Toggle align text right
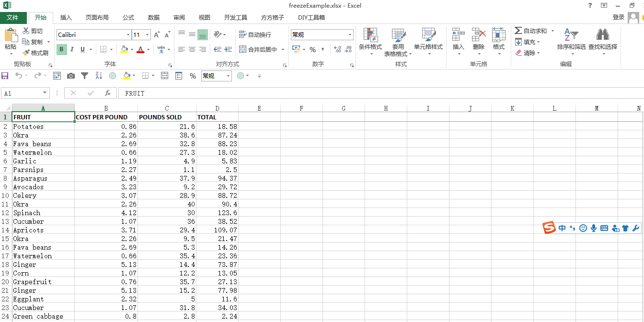644x322 pixels. pos(203,49)
